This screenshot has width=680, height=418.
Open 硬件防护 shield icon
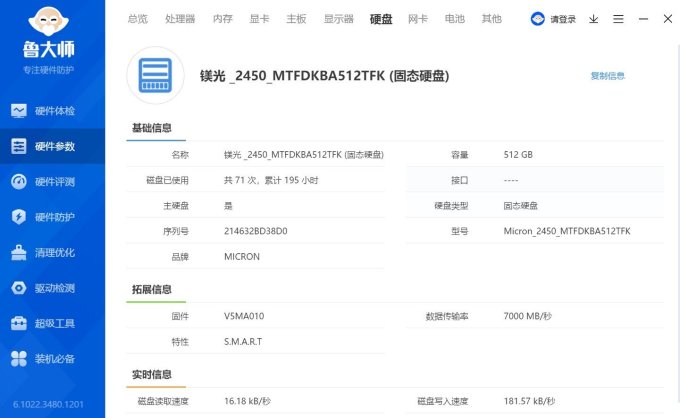[x=19, y=217]
